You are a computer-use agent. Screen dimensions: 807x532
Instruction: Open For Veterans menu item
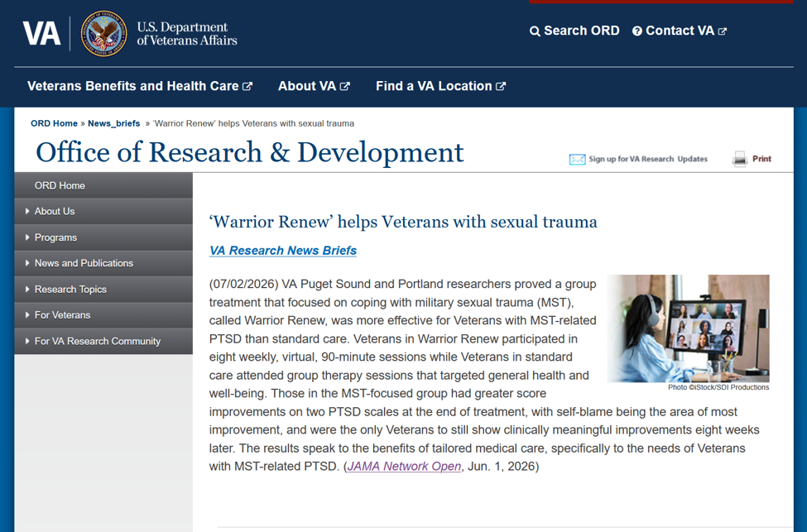click(x=103, y=315)
